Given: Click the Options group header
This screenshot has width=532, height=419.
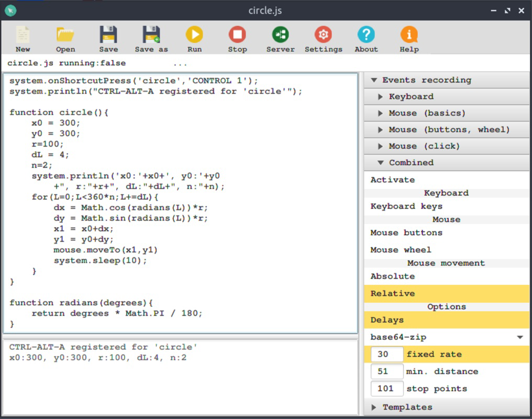Looking at the screenshot, I should [446, 307].
